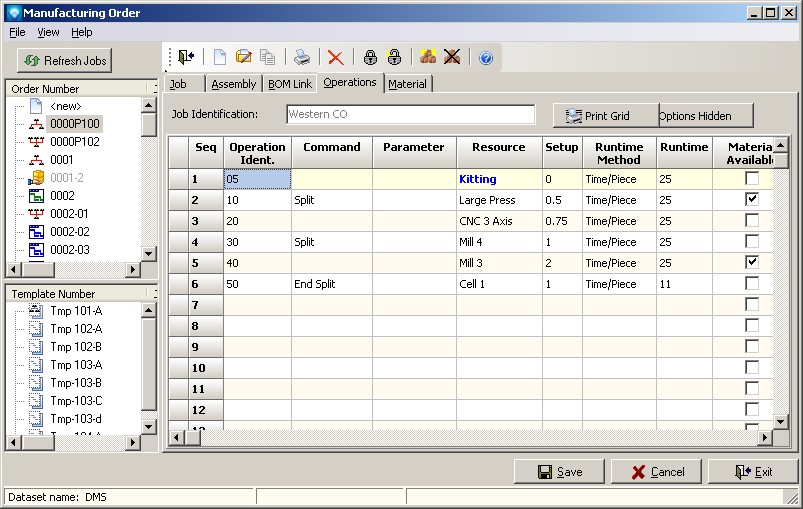Select order 0002-01 in the tree
Viewport: 803px width, 509px height.
click(68, 214)
